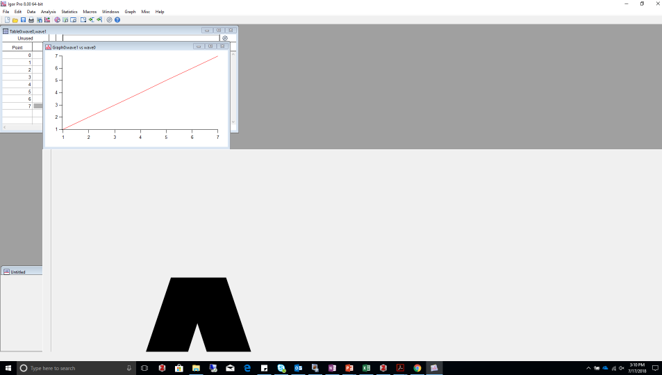Click the New Experiment toolbar icon
Image resolution: width=662 pixels, height=375 pixels.
pyautogui.click(x=7, y=20)
